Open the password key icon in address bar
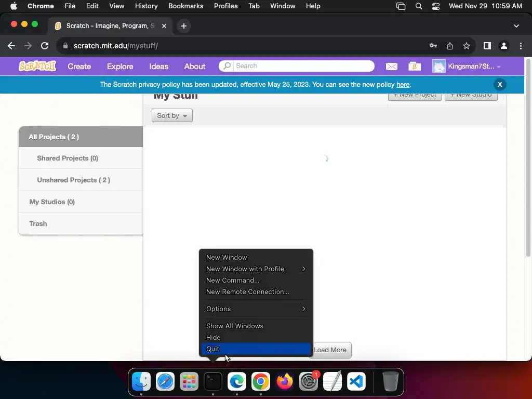 point(433,46)
